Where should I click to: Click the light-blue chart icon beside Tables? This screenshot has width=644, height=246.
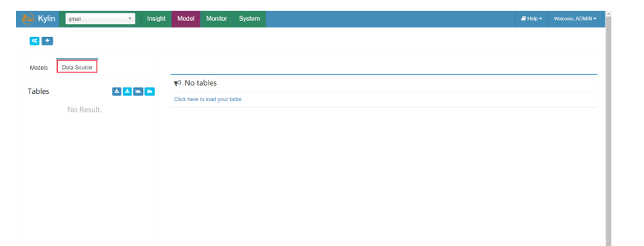coord(150,91)
